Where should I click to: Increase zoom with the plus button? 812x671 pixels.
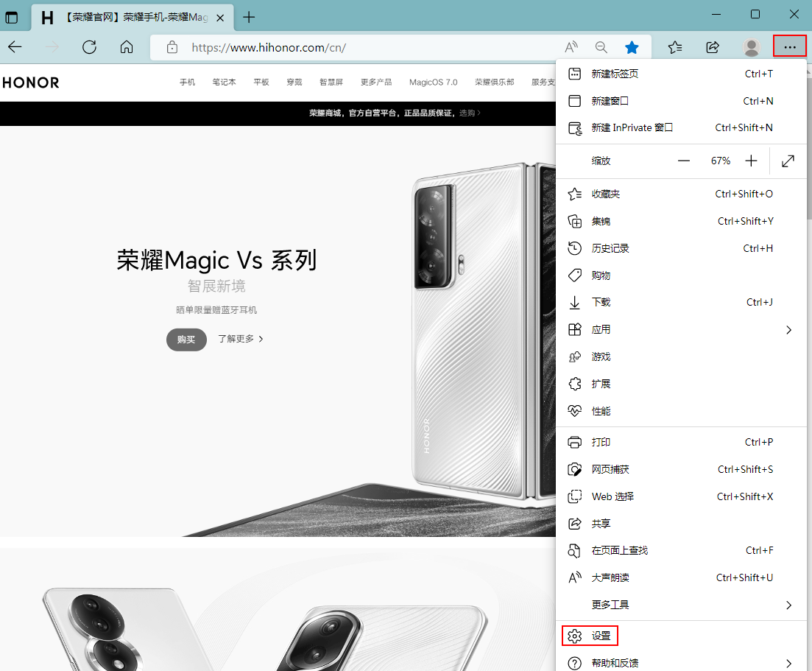pyautogui.click(x=751, y=161)
